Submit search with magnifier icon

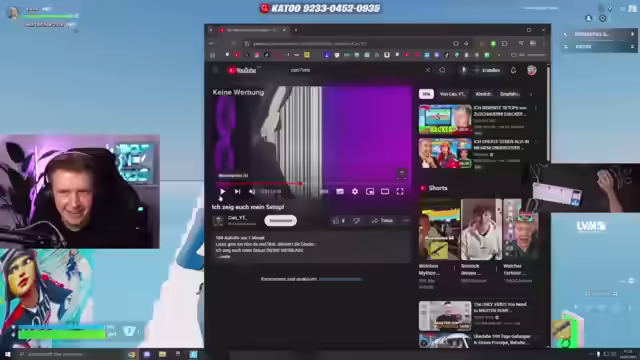442,70
